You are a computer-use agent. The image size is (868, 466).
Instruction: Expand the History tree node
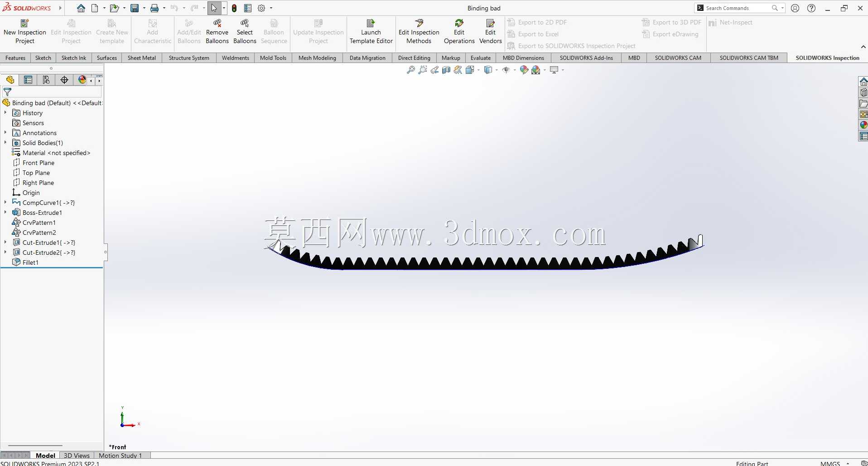(x=5, y=113)
